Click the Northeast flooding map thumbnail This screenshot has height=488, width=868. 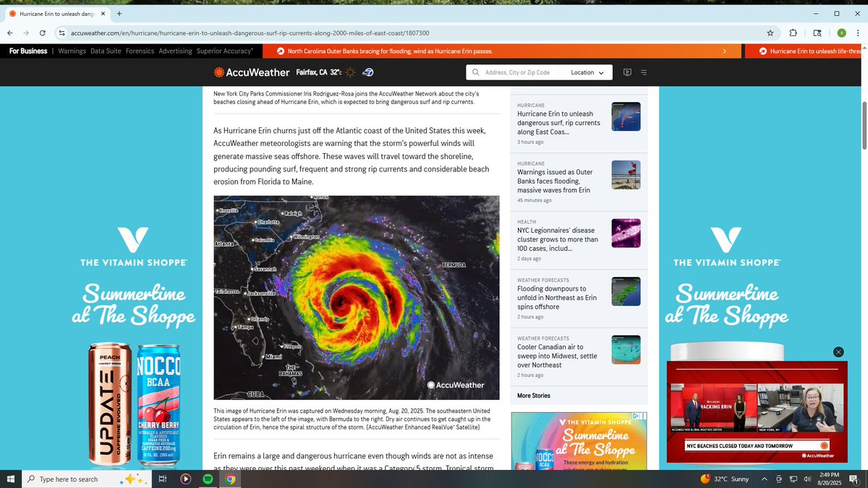pyautogui.click(x=626, y=292)
